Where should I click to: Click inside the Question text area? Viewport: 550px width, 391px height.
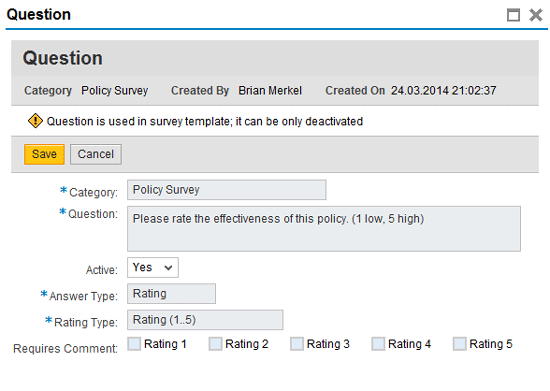click(x=324, y=229)
